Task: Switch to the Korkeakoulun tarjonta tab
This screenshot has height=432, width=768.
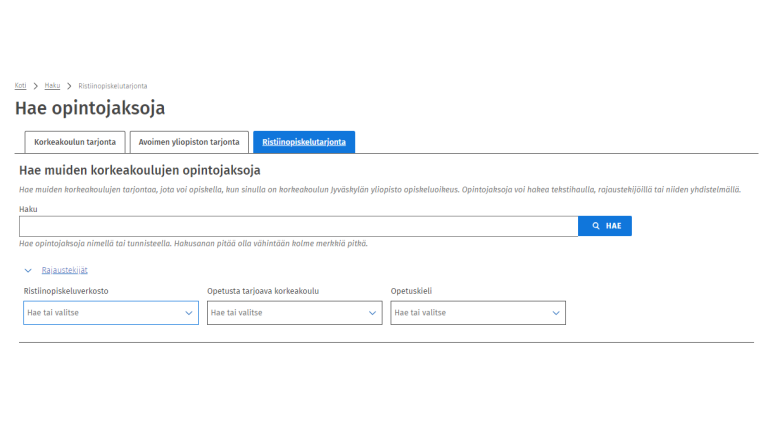Action: click(x=75, y=142)
